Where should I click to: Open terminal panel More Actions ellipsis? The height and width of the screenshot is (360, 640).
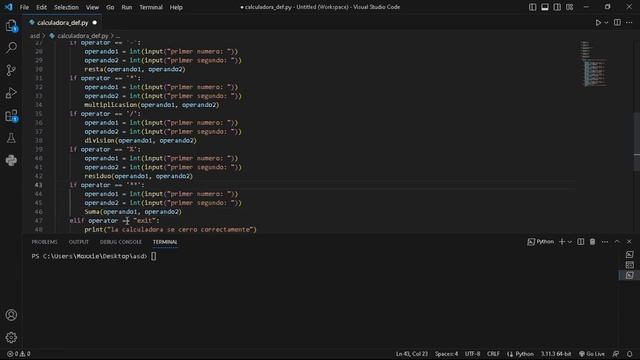pos(604,242)
